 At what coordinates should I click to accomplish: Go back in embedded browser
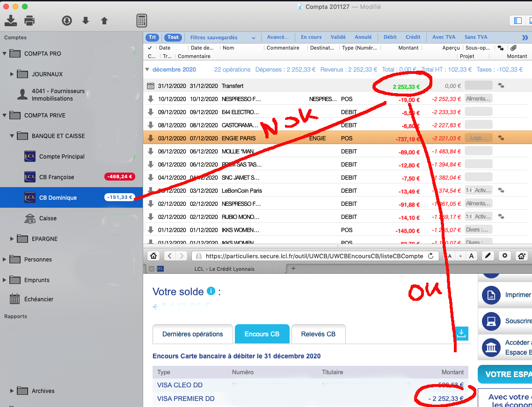tap(170, 256)
